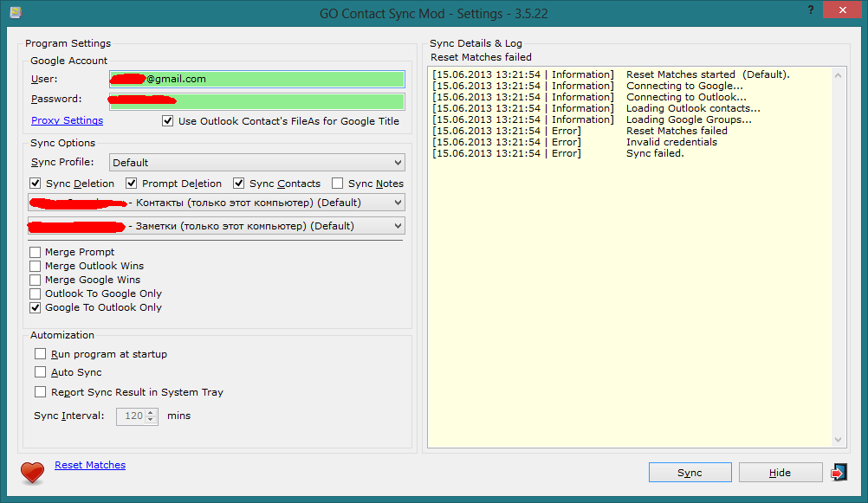Click log scrollbar up arrow
The width and height of the screenshot is (868, 503).
pos(838,75)
